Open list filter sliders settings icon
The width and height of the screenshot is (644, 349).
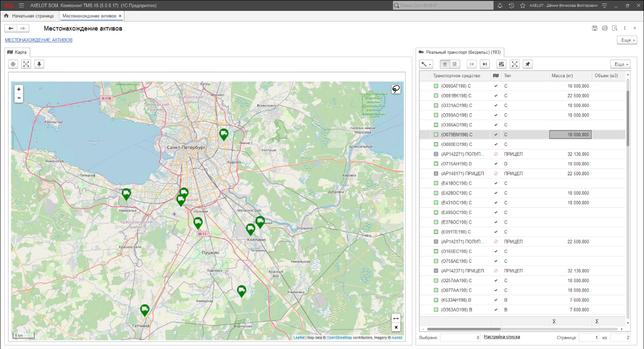[x=502, y=64]
